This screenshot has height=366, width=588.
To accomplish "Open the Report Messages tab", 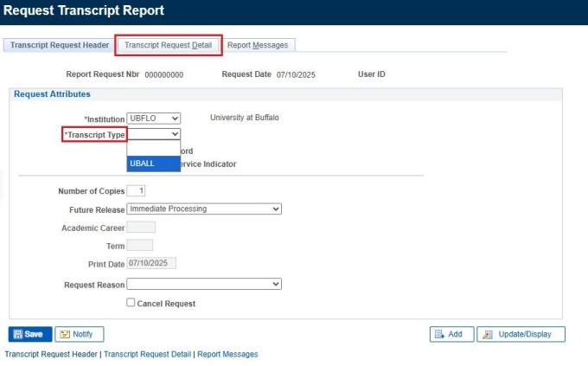I will [258, 45].
